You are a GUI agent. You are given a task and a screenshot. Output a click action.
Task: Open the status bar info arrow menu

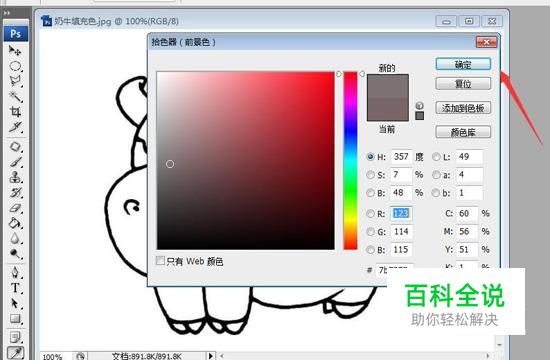pyautogui.click(x=210, y=356)
